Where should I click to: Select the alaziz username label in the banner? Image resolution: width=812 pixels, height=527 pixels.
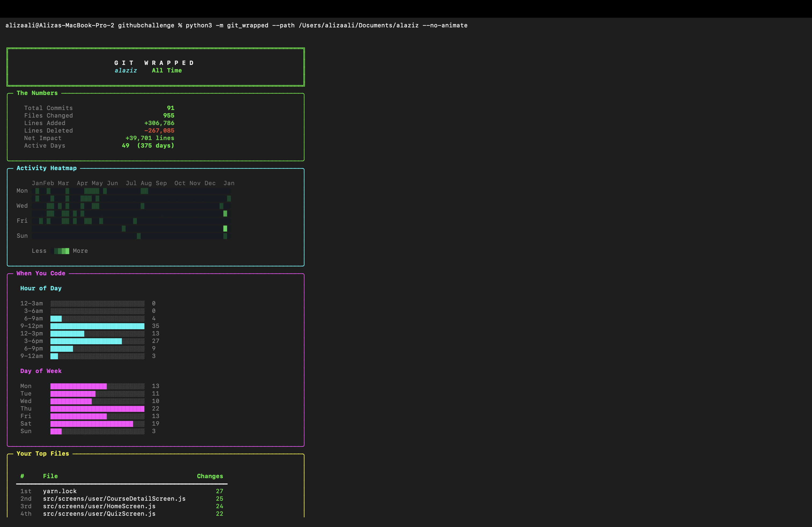point(126,71)
